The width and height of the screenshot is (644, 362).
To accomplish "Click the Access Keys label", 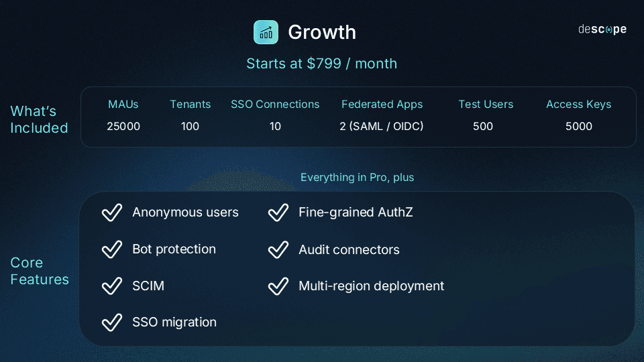I will 579,105.
